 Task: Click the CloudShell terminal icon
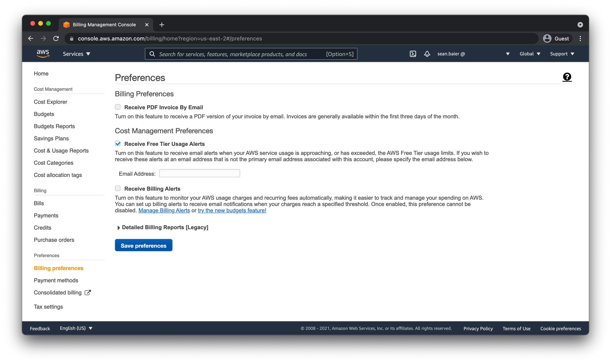tap(413, 53)
